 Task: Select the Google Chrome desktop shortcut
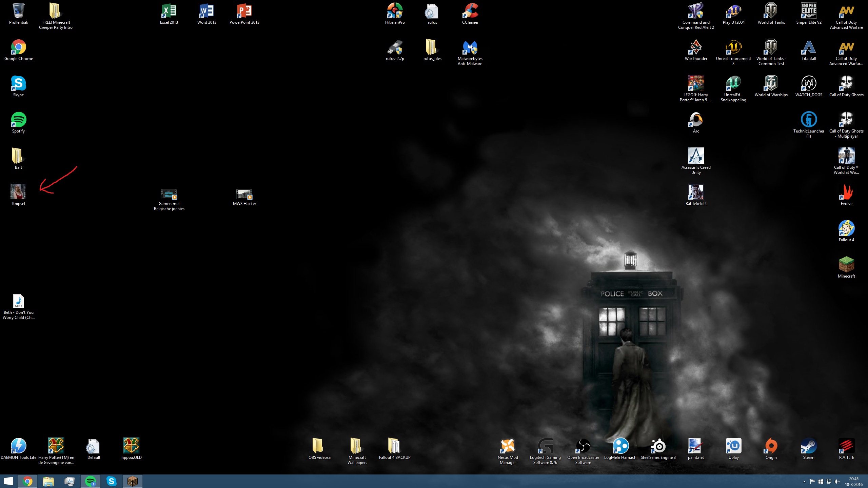click(x=18, y=50)
